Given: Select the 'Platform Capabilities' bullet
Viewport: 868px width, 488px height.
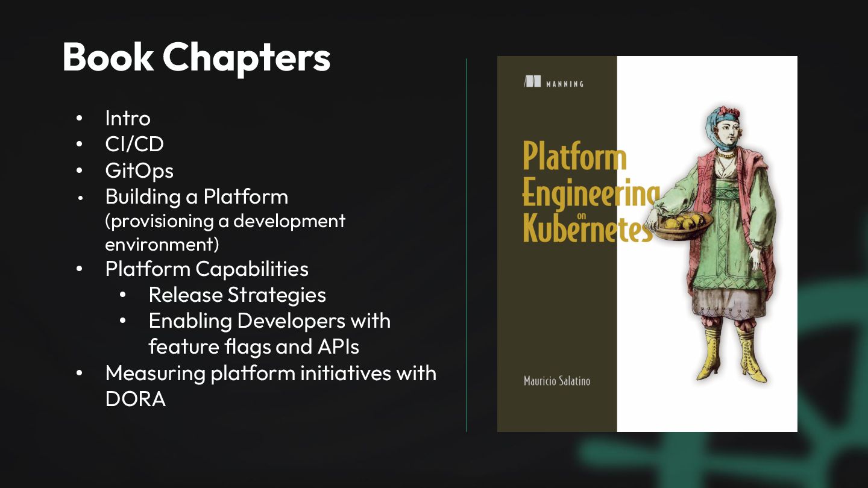Looking at the screenshot, I should pyautogui.click(x=207, y=268).
